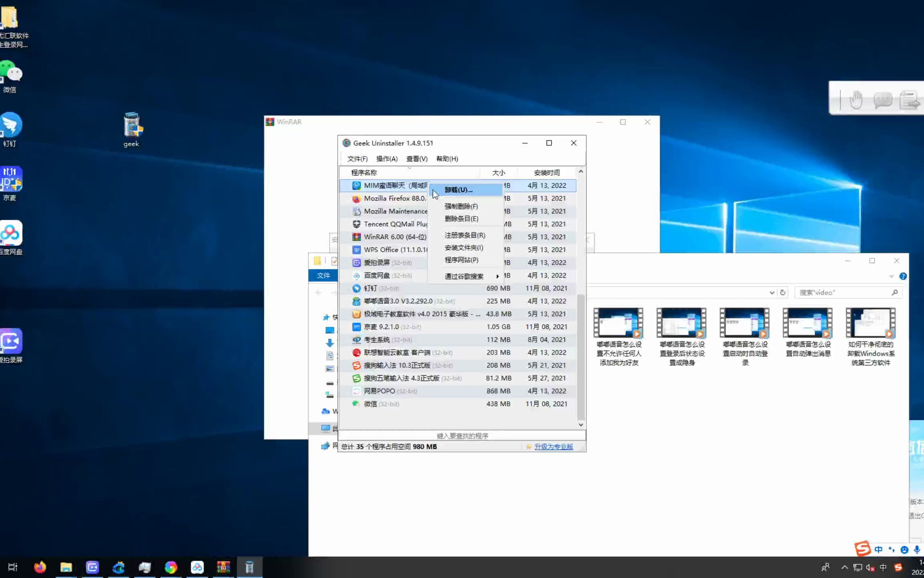Click the MIM蜜语聊天 program icon

point(356,185)
